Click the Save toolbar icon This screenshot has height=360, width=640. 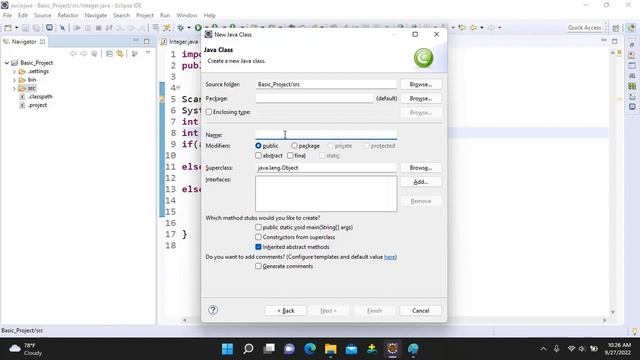pos(25,28)
